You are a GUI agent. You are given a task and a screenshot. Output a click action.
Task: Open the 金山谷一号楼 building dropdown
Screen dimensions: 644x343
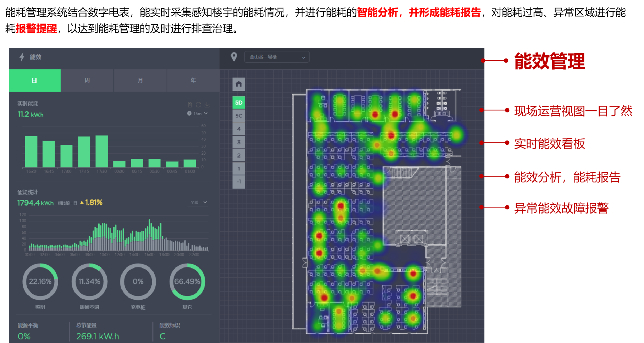pyautogui.click(x=277, y=57)
